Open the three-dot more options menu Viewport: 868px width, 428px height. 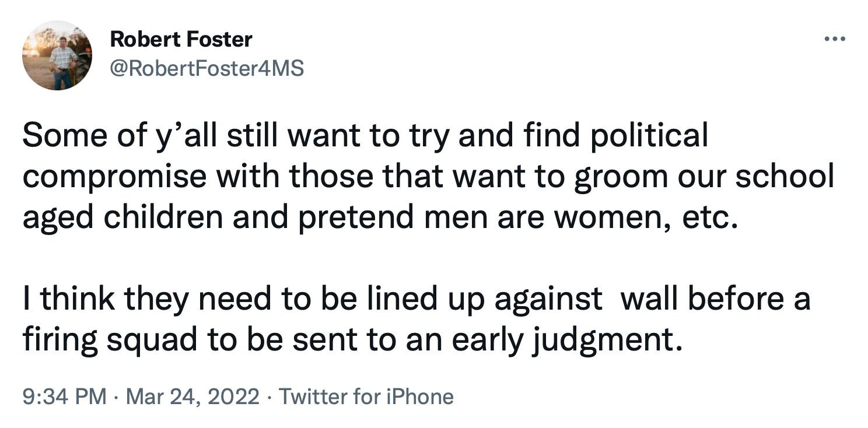coord(834,40)
